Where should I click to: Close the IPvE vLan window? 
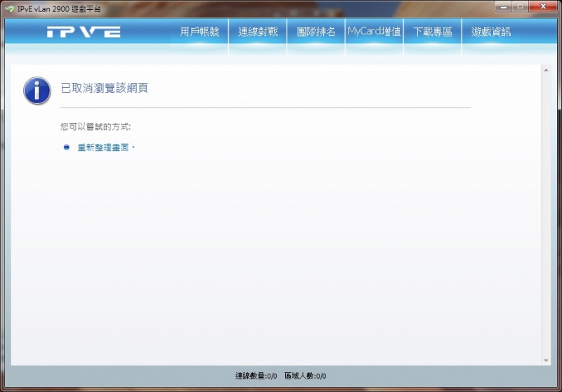(543, 6)
